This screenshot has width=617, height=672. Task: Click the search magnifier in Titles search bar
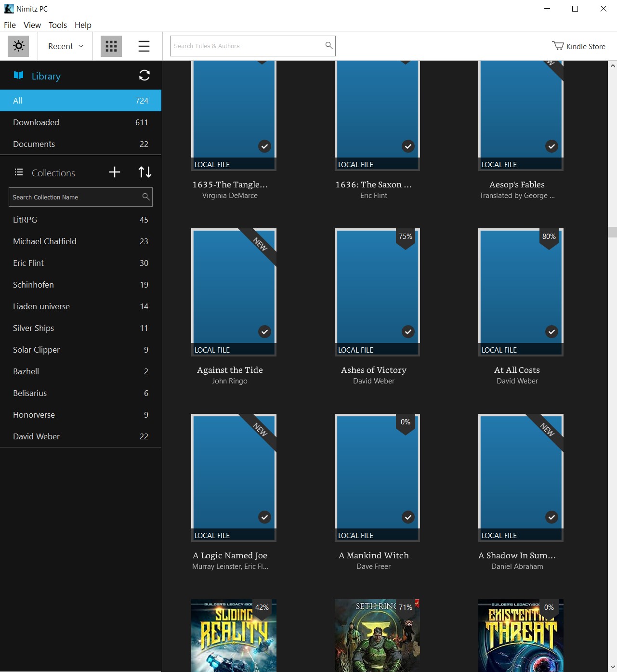(x=328, y=45)
